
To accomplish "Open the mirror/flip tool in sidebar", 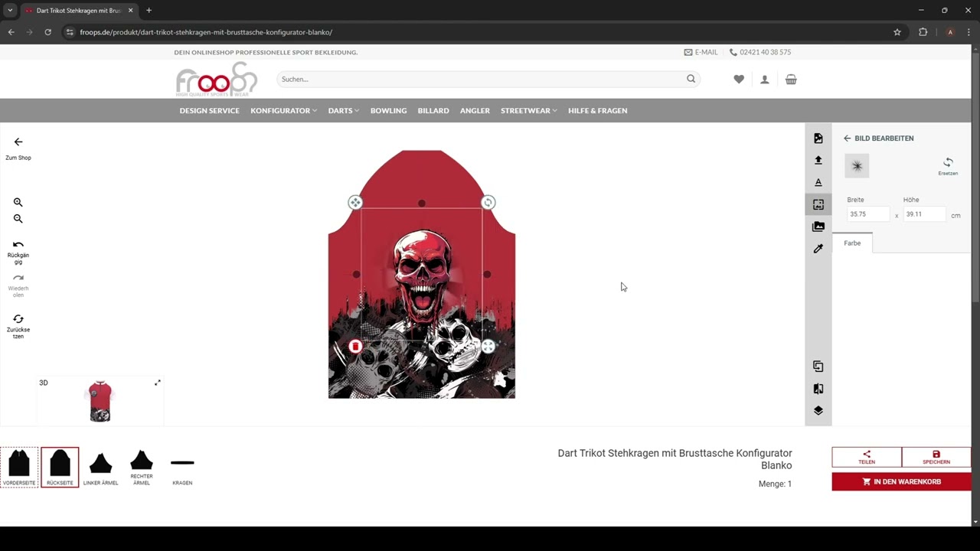I will [818, 389].
